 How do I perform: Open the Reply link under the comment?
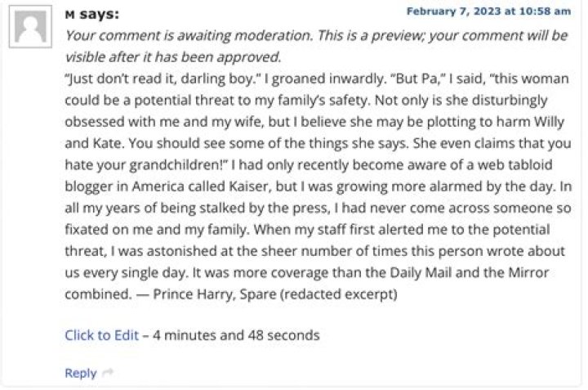pos(80,373)
